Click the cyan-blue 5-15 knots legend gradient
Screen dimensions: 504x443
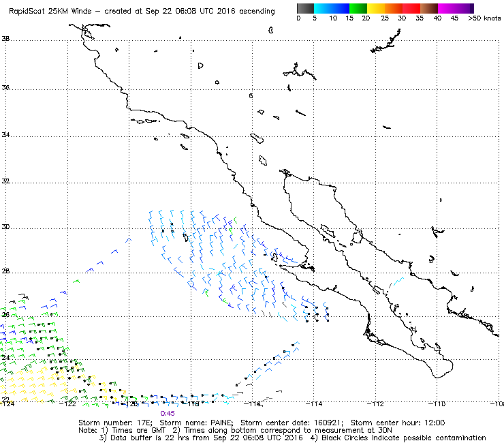(x=332, y=8)
